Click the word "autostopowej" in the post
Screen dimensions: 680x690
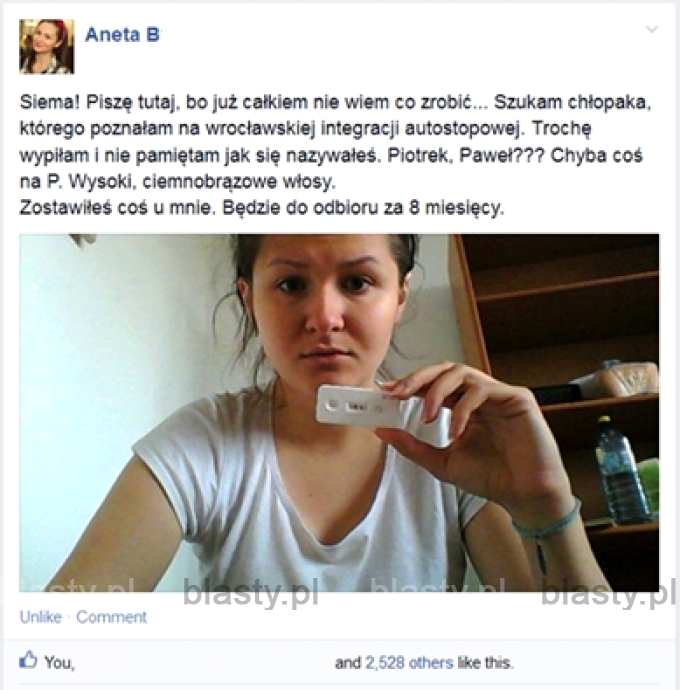465,128
